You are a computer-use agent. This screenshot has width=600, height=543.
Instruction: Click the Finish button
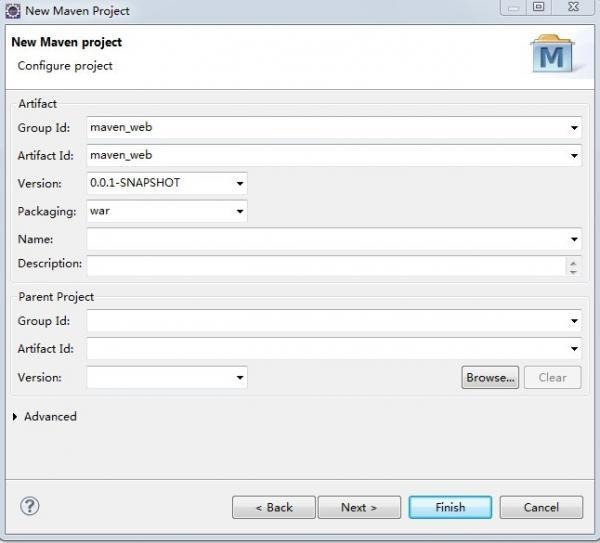pos(450,507)
